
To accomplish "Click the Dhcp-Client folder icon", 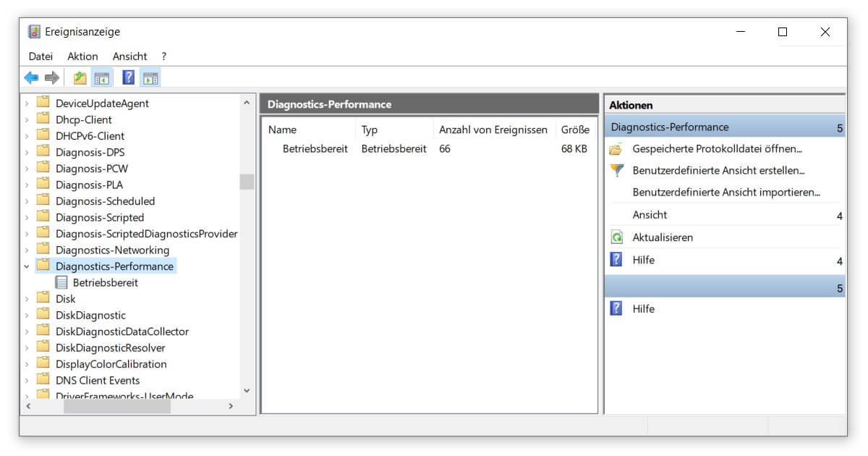I will [43, 119].
